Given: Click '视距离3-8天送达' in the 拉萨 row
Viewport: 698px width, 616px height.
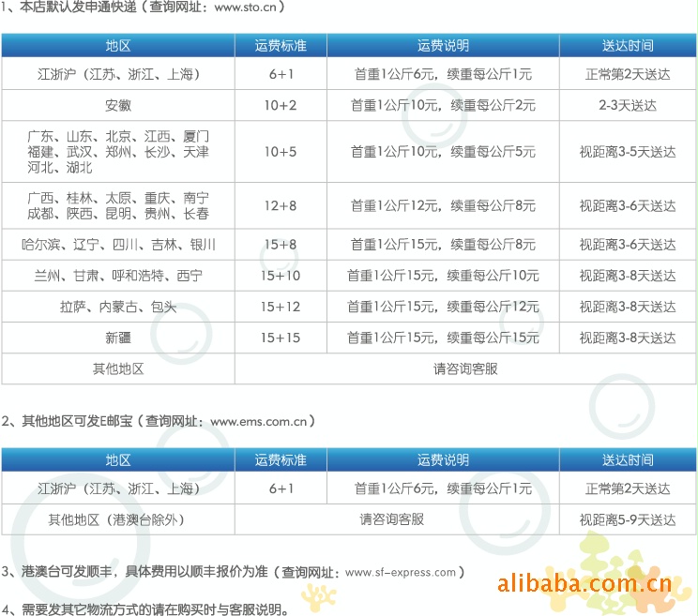Looking at the screenshot, I should tap(628, 307).
